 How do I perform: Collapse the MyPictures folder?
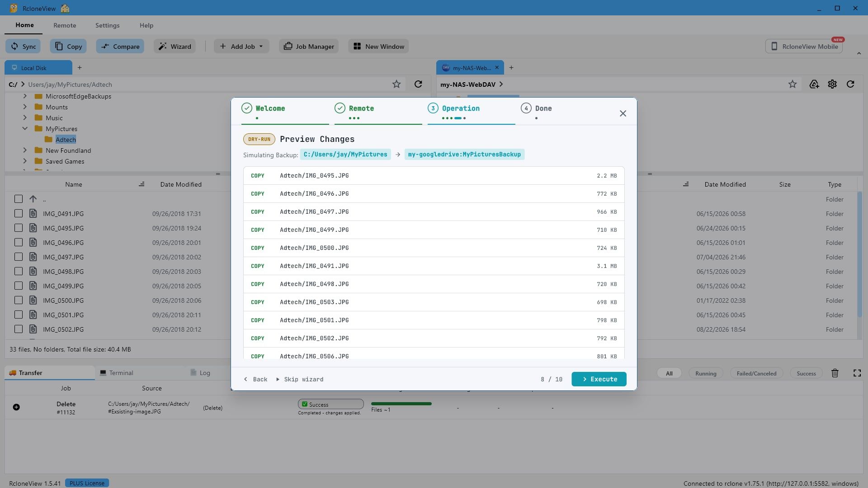pyautogui.click(x=25, y=128)
